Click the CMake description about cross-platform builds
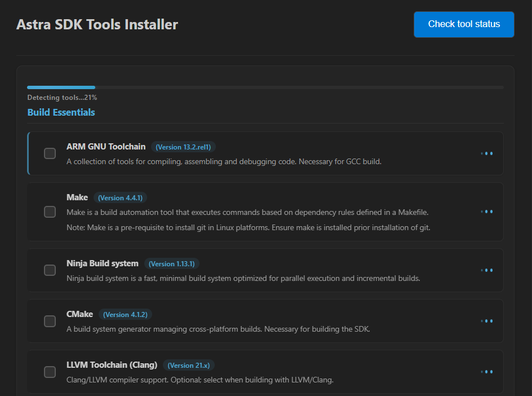532x396 pixels. click(218, 329)
